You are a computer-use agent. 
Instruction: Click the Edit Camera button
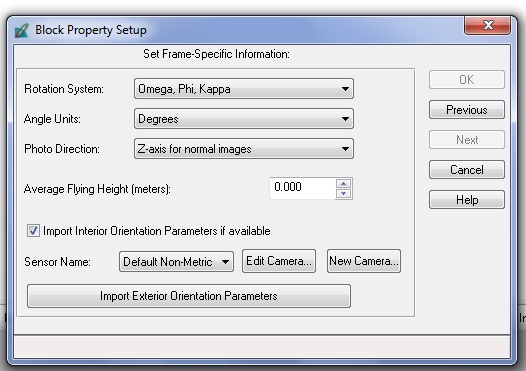(x=279, y=261)
